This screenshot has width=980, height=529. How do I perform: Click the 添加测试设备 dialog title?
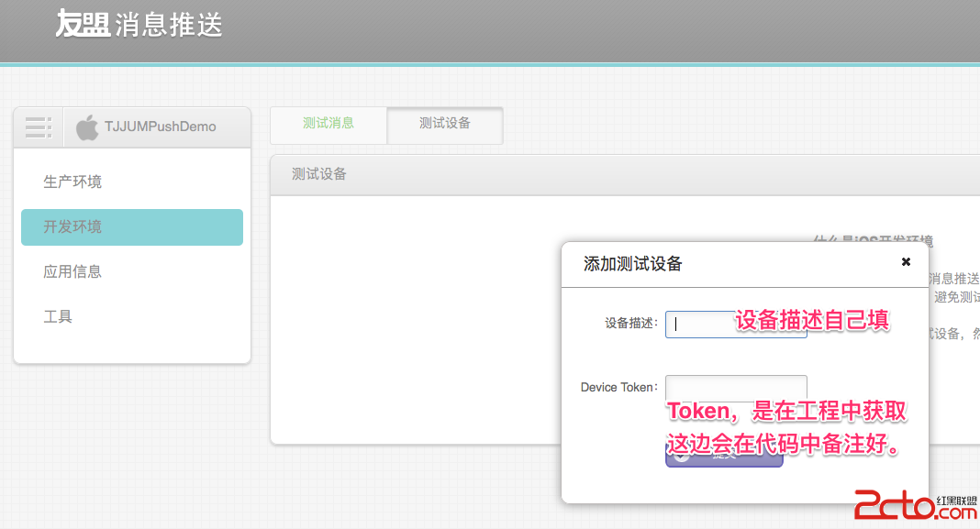pos(632,263)
